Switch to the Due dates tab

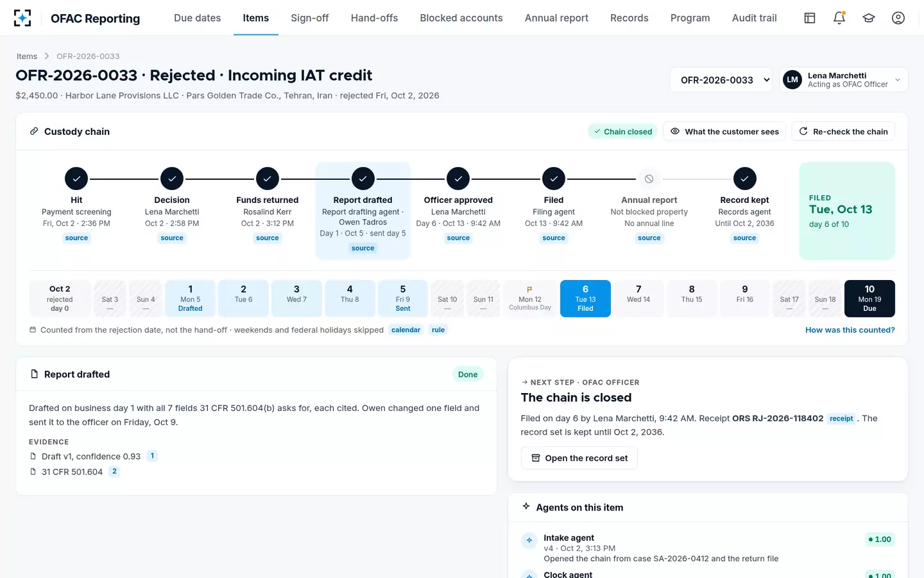[x=198, y=18]
